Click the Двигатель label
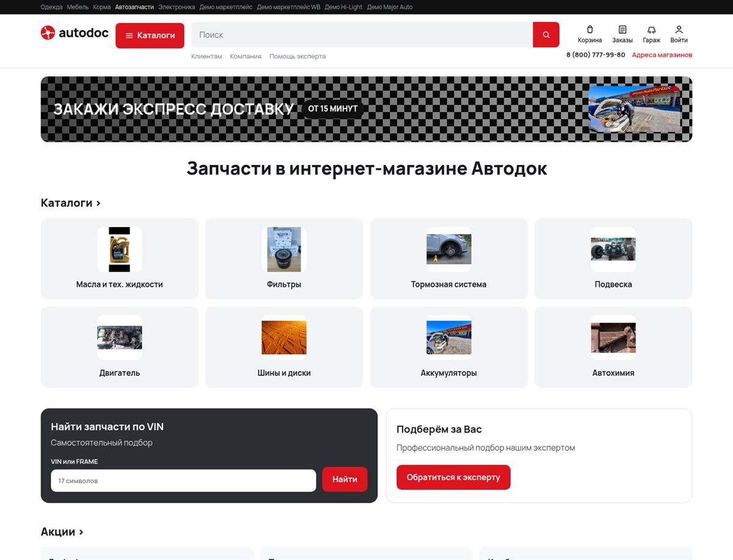The width and height of the screenshot is (733, 560). [120, 373]
